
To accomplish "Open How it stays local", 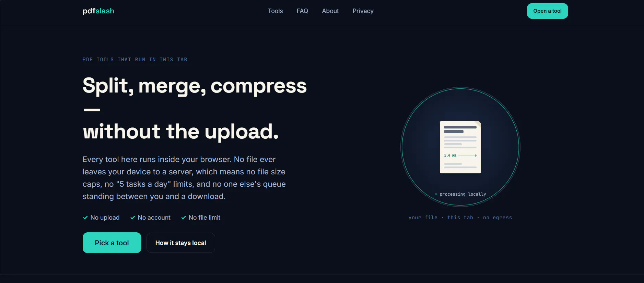I will (180, 243).
